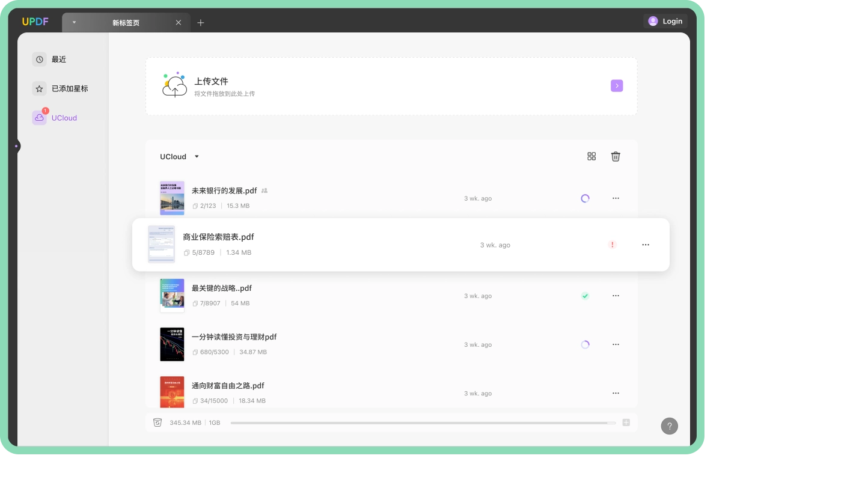Click file name 未来银行的发展.pdf

[x=224, y=191]
